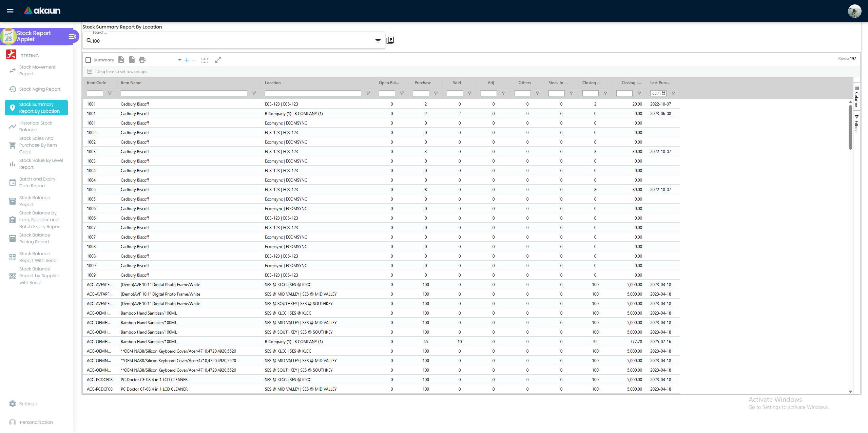Open the Columns side panel
The width and height of the screenshot is (868, 433).
[857, 97]
